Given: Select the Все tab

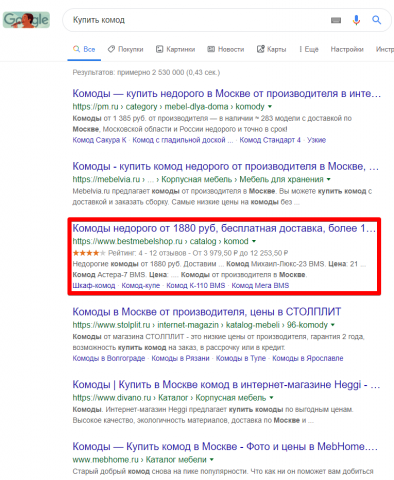Looking at the screenshot, I should [84, 49].
